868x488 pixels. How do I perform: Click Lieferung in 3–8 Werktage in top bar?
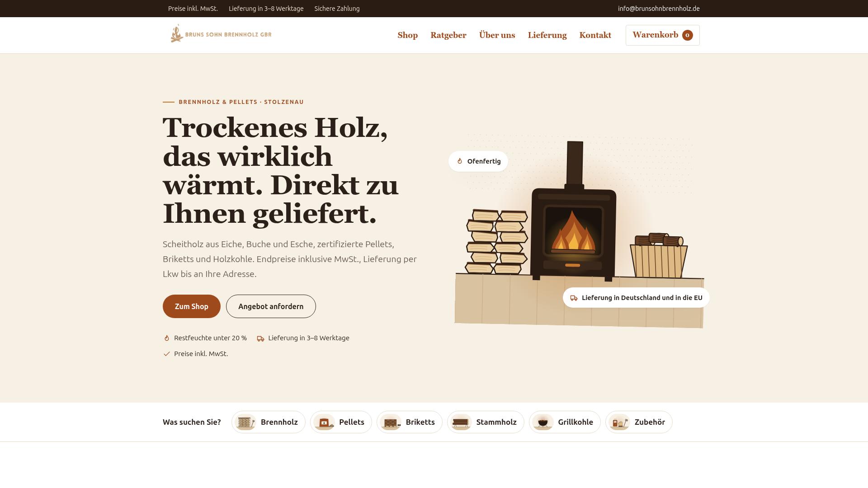coord(266,9)
